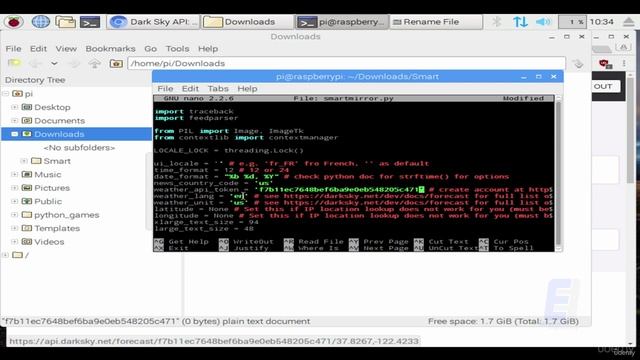Click the '<No subfolders>' entry in the tree
The height and width of the screenshot is (360, 640).
79,147
